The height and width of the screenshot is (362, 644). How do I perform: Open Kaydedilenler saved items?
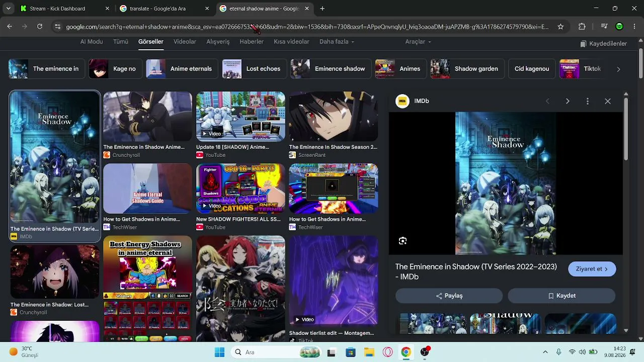(603, 44)
